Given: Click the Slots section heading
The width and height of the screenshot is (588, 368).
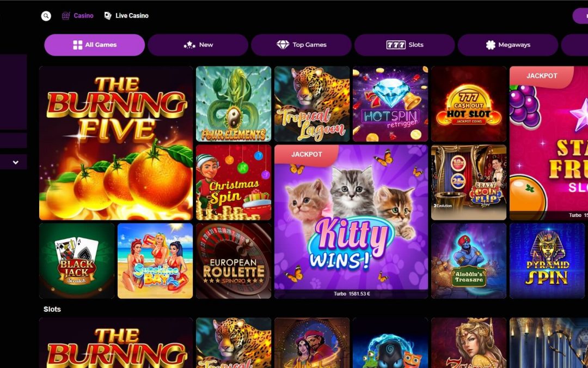Looking at the screenshot, I should click(x=52, y=310).
